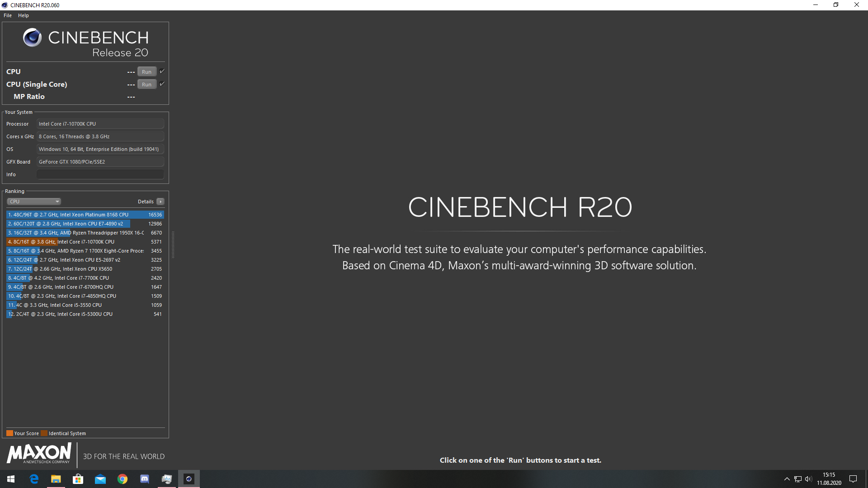Click the MAXON logo
The image size is (868, 488).
click(x=39, y=453)
